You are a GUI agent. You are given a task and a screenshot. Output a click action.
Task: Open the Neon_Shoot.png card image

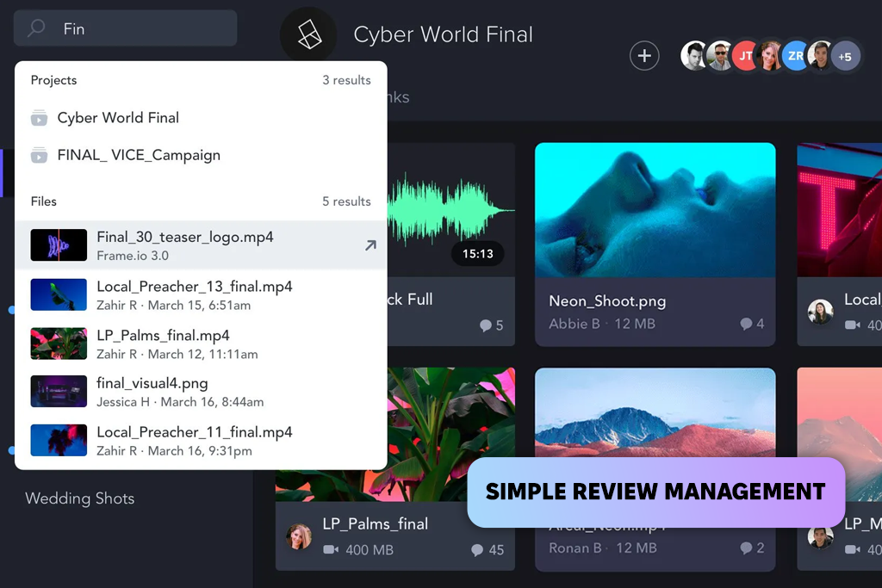pos(655,210)
